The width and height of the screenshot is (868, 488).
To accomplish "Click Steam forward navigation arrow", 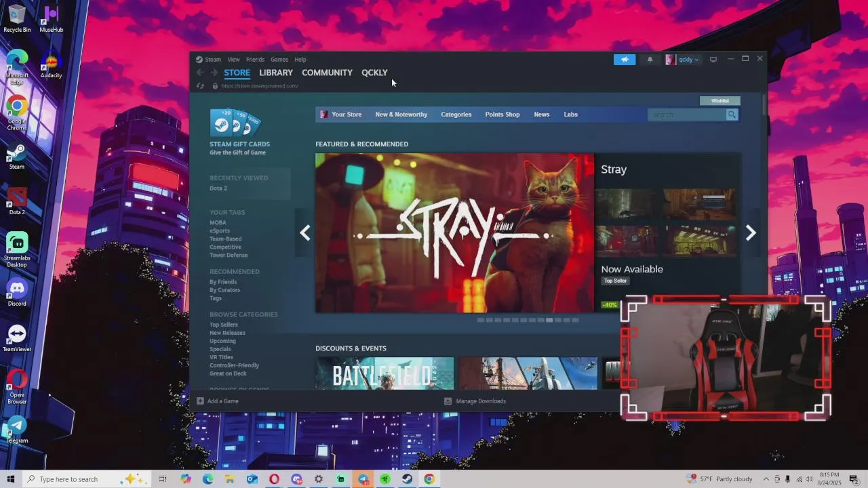I will pos(214,73).
